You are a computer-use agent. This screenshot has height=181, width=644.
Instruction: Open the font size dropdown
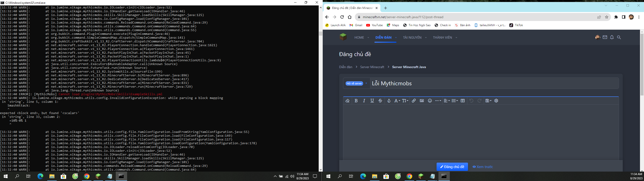coord(405,101)
